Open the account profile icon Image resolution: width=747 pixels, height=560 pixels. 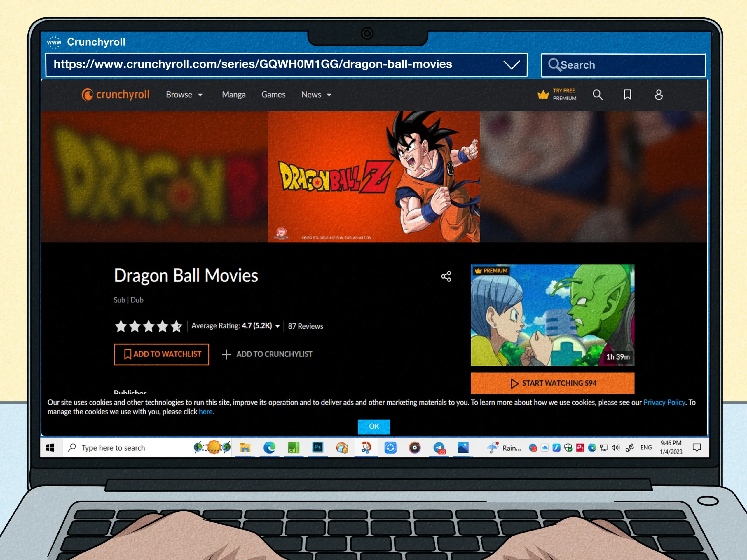tap(658, 95)
